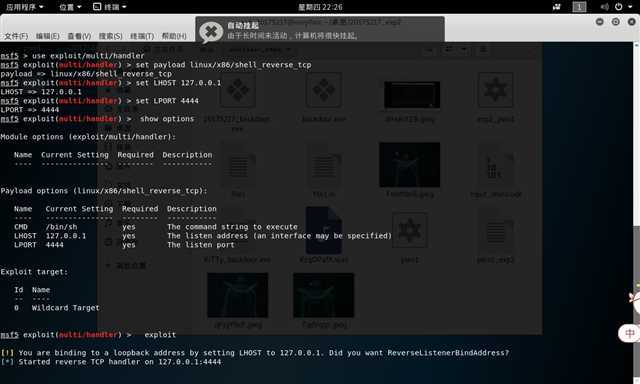Maximize the terminal window
The image size is (640, 384).
point(616,22)
